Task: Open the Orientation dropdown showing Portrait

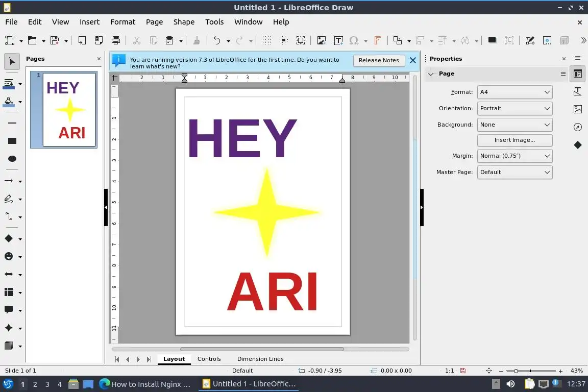Action: click(x=514, y=109)
